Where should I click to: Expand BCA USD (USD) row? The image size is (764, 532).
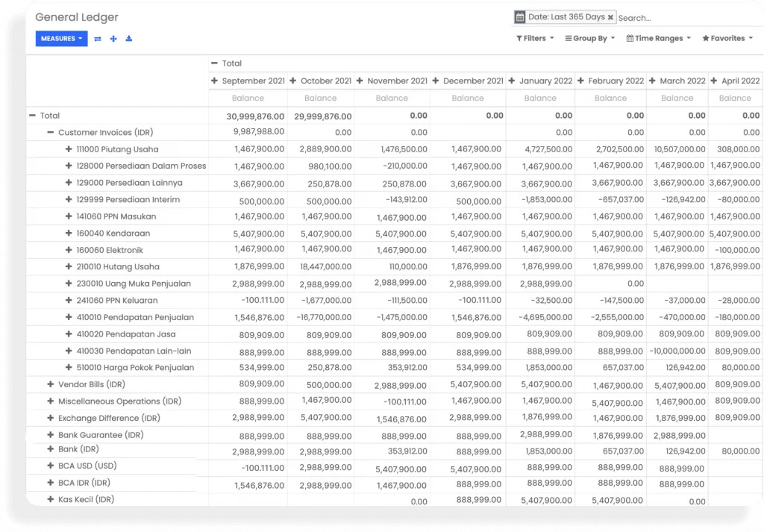50,466
